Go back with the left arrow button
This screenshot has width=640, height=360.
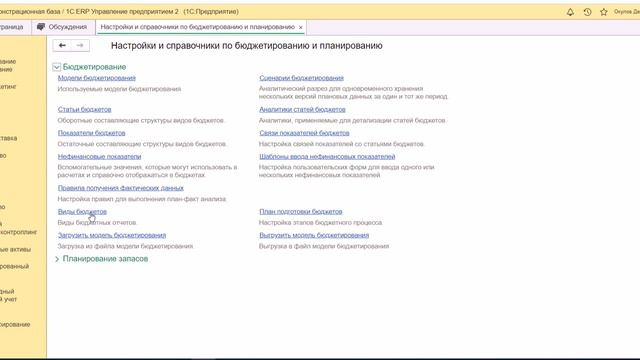point(62,45)
